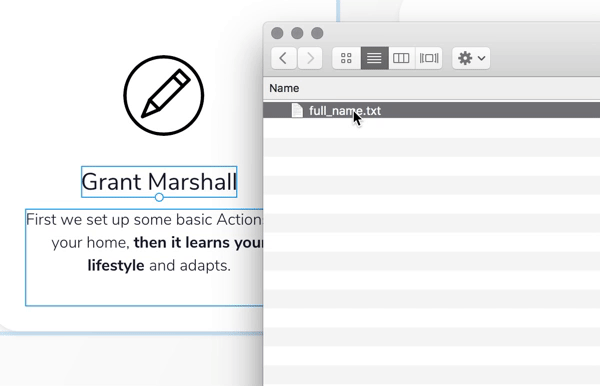
Task: Select the list view button
Action: pos(375,58)
